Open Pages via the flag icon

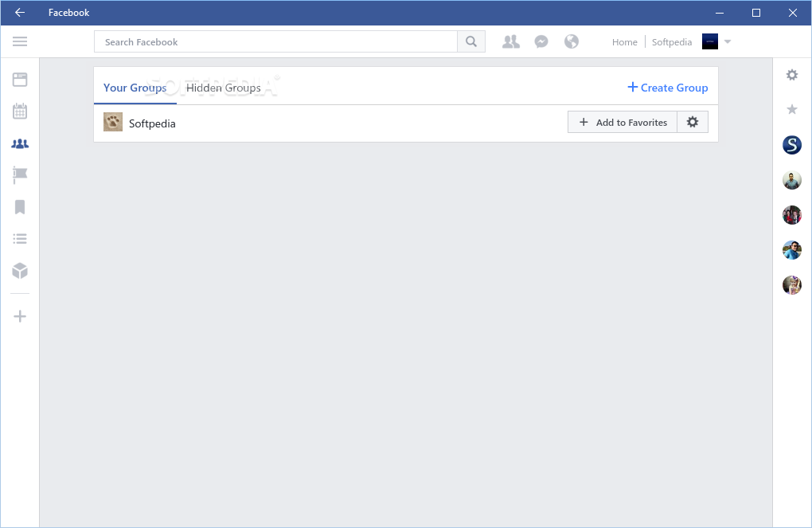pos(20,175)
